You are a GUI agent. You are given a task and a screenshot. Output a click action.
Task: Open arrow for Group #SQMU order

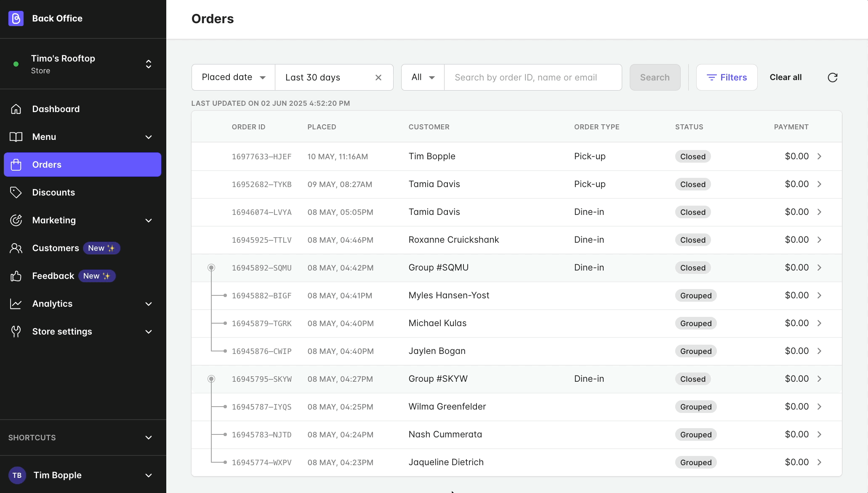[820, 268]
